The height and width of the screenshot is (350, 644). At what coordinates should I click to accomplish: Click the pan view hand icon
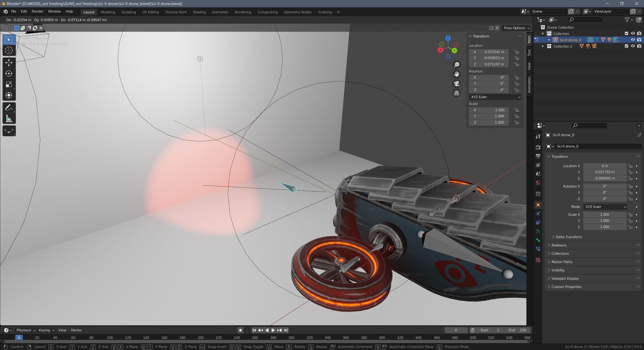[x=457, y=74]
